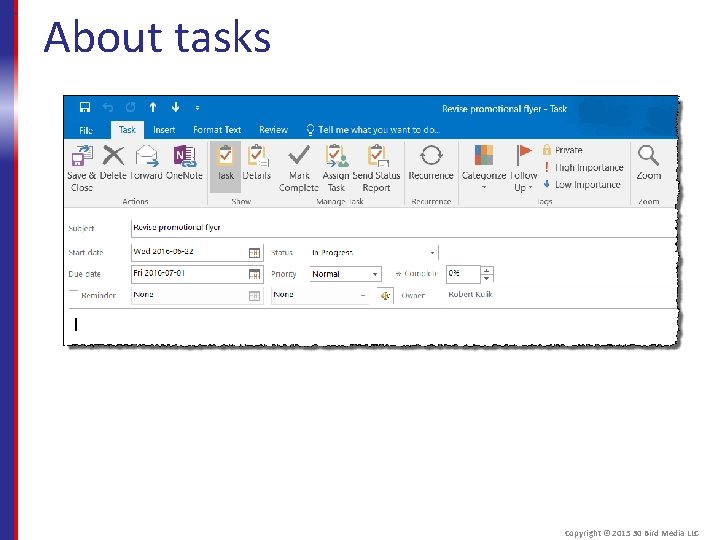720x540 pixels.
Task: Open the Format Text tab
Action: click(217, 130)
